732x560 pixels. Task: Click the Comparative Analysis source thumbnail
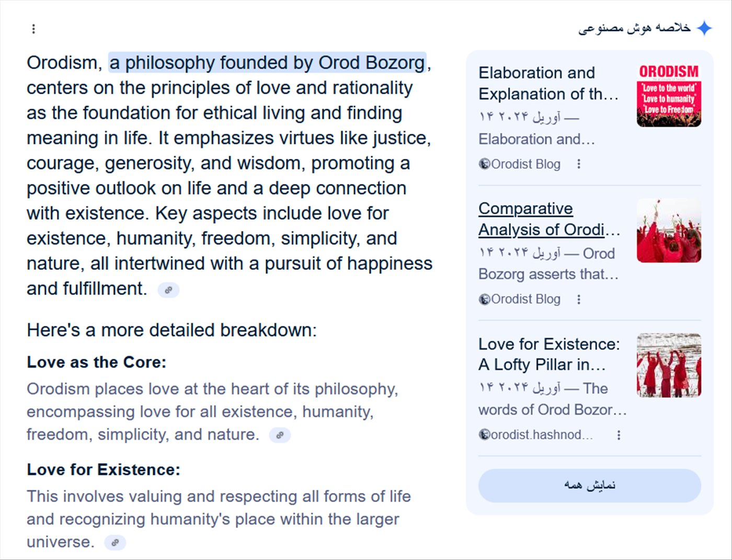coord(669,231)
